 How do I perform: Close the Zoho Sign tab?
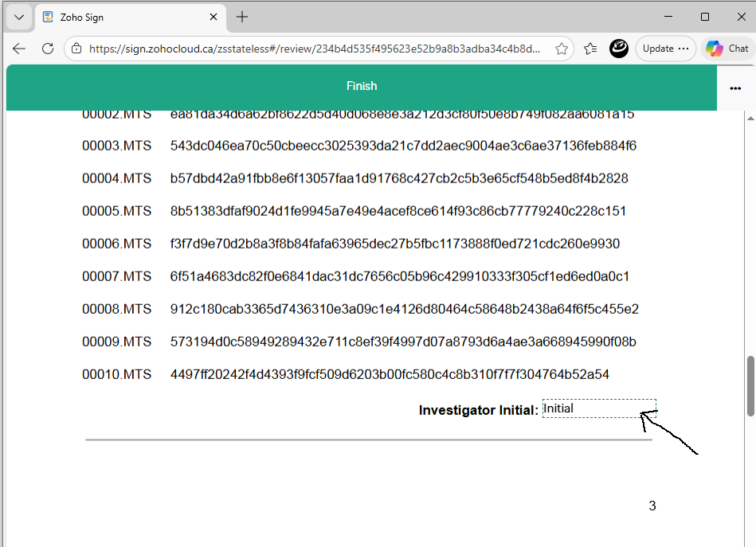point(212,16)
